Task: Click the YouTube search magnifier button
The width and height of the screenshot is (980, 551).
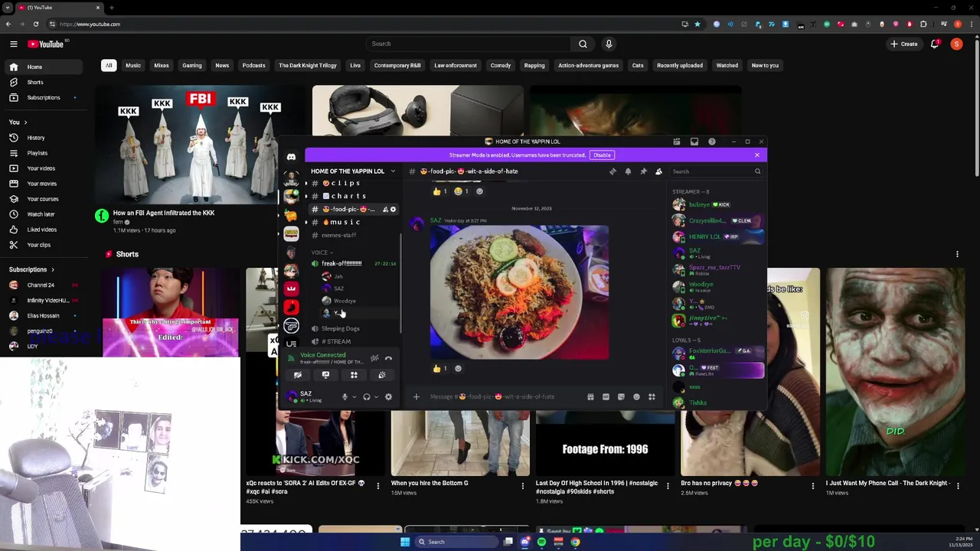Action: [583, 44]
